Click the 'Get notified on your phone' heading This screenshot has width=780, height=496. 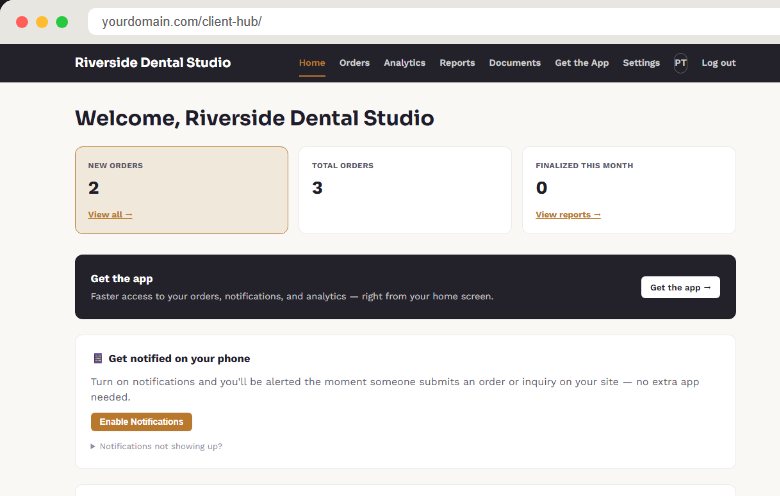click(x=179, y=358)
